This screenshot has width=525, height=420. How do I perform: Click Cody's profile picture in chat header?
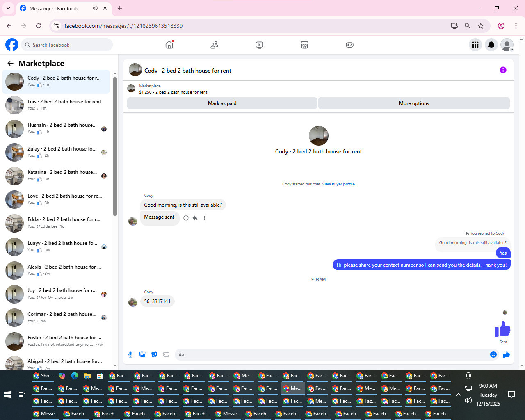[x=135, y=70]
